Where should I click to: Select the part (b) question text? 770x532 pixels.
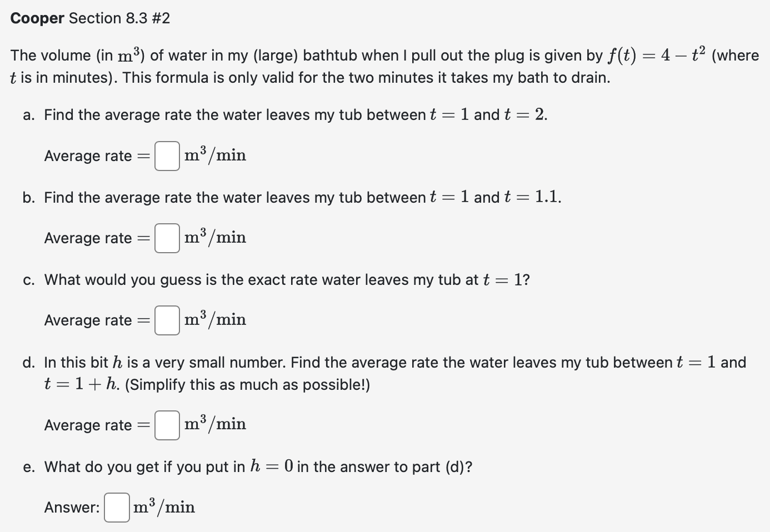[x=302, y=197]
